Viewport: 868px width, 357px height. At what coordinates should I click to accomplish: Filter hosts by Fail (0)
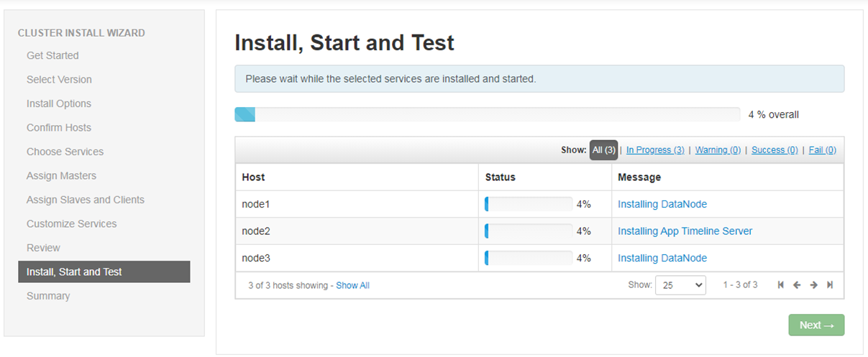coord(822,150)
